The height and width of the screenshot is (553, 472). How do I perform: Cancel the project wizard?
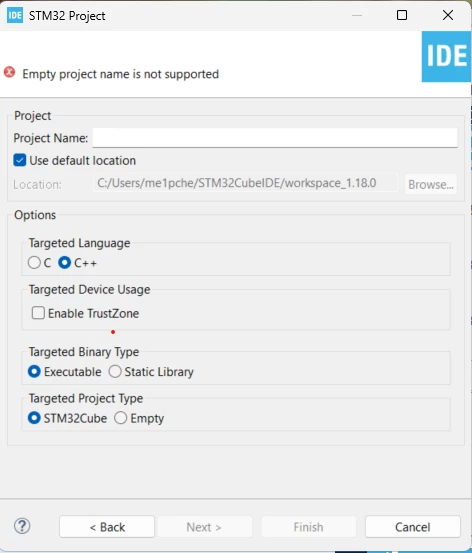413,527
